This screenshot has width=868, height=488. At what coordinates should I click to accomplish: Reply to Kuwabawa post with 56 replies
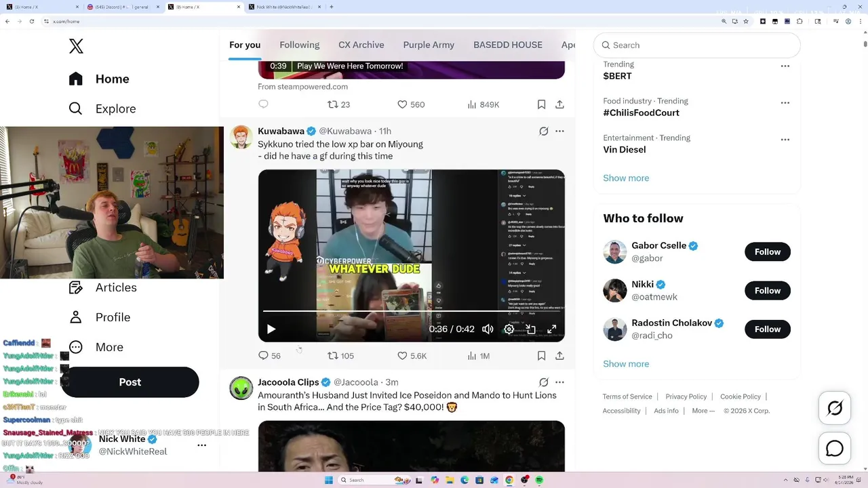coord(269,355)
